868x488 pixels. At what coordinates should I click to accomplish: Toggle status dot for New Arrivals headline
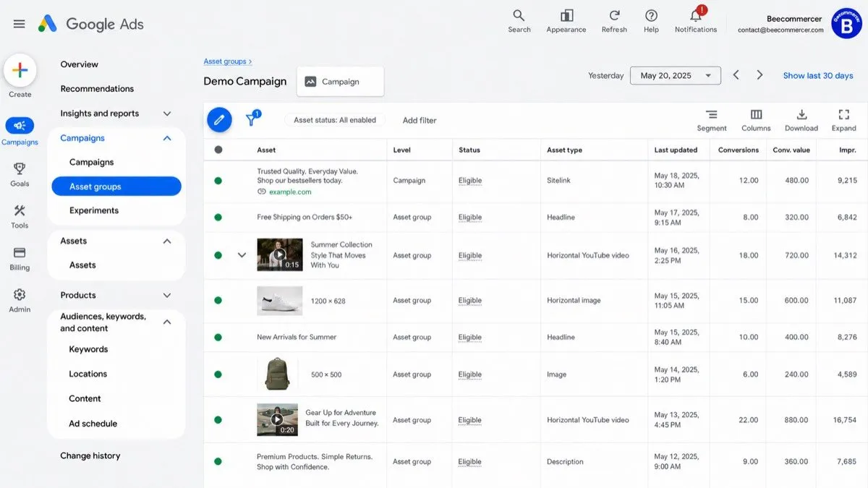coord(218,337)
